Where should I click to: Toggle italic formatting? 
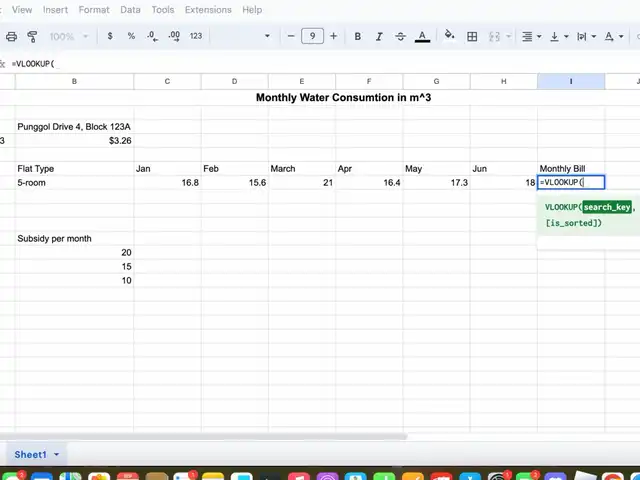[x=379, y=36]
